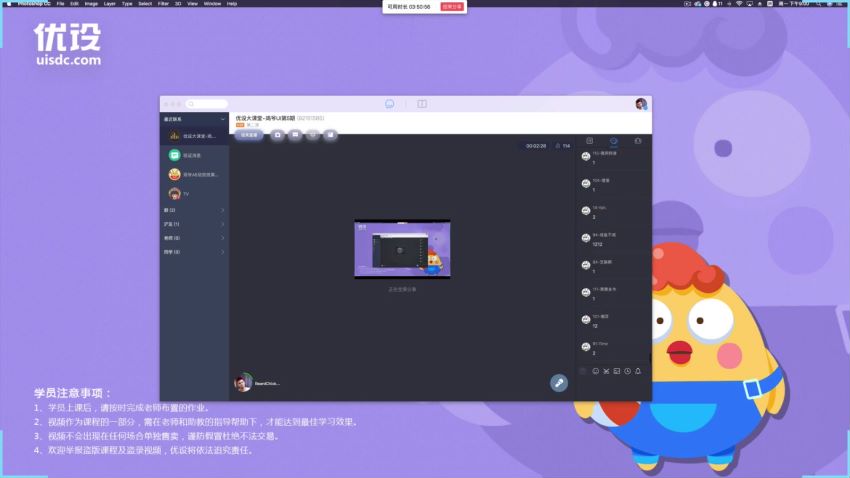850x478 pixels.
Task: Open the View menu
Action: (192, 3)
